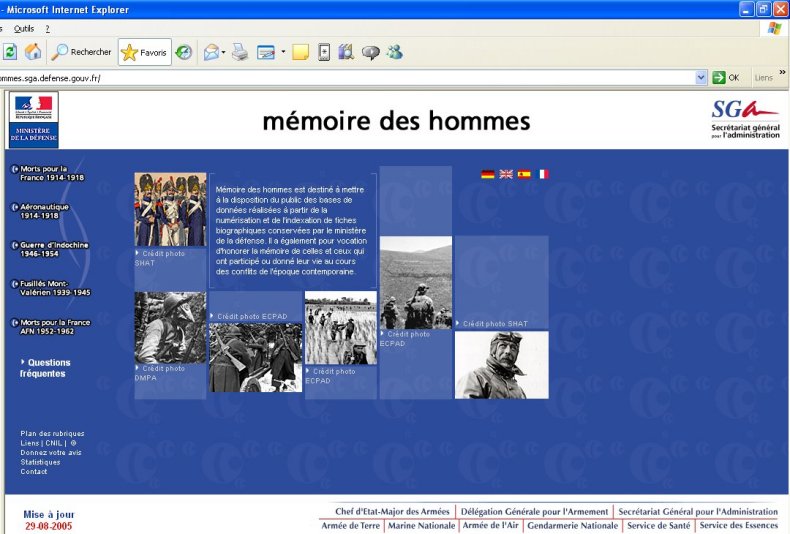Image resolution: width=790 pixels, height=534 pixels.
Task: Open Secrétariat Général pour l'Administration link
Action: coord(698,511)
